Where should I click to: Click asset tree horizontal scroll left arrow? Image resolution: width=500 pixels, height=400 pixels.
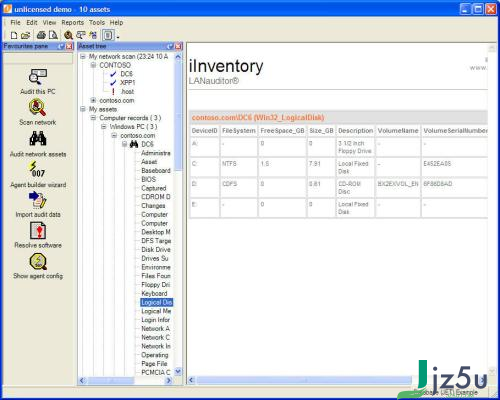click(x=82, y=380)
